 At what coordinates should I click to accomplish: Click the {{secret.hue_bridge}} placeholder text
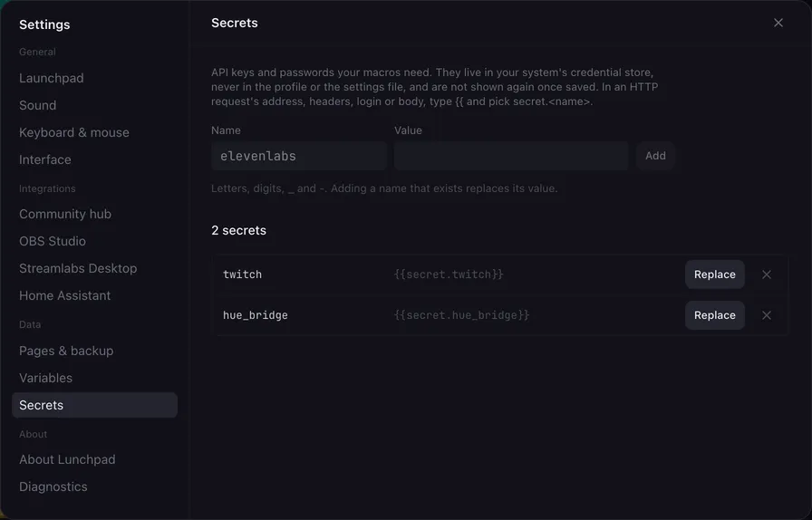pos(462,315)
